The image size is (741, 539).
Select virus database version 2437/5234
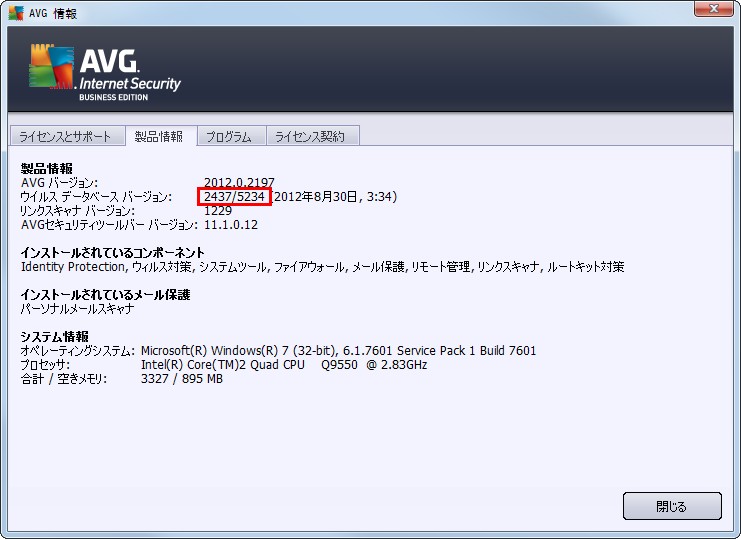click(234, 197)
